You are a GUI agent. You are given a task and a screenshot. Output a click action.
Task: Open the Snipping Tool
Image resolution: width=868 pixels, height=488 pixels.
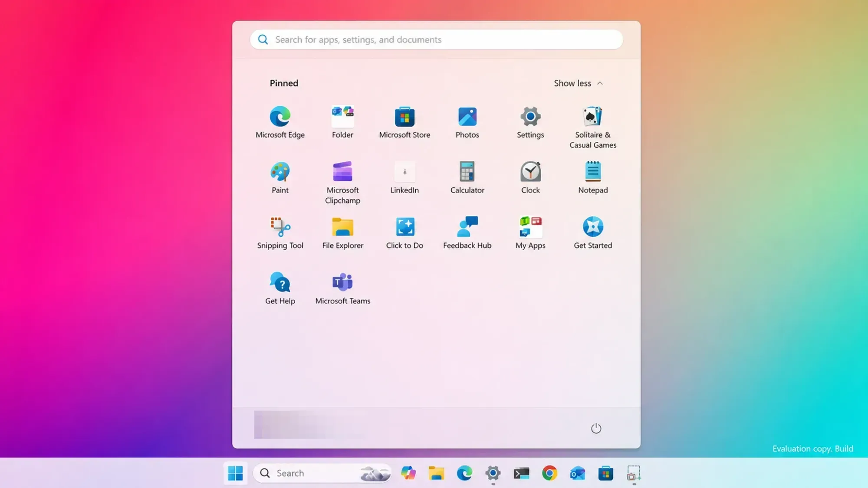(x=280, y=233)
